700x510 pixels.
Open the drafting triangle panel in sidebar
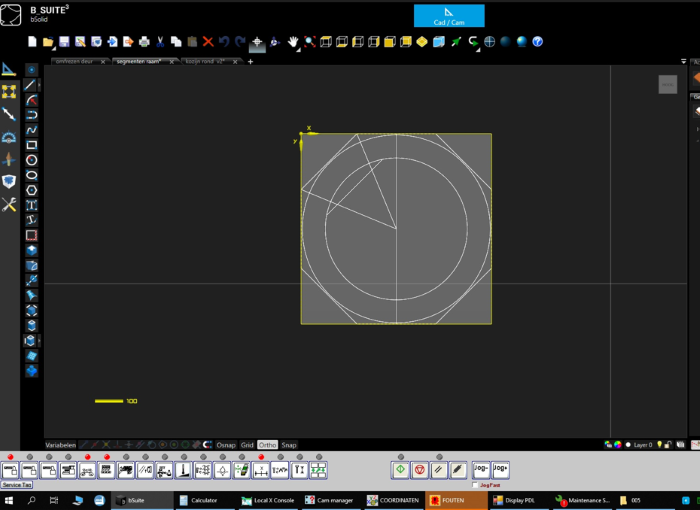(9, 69)
